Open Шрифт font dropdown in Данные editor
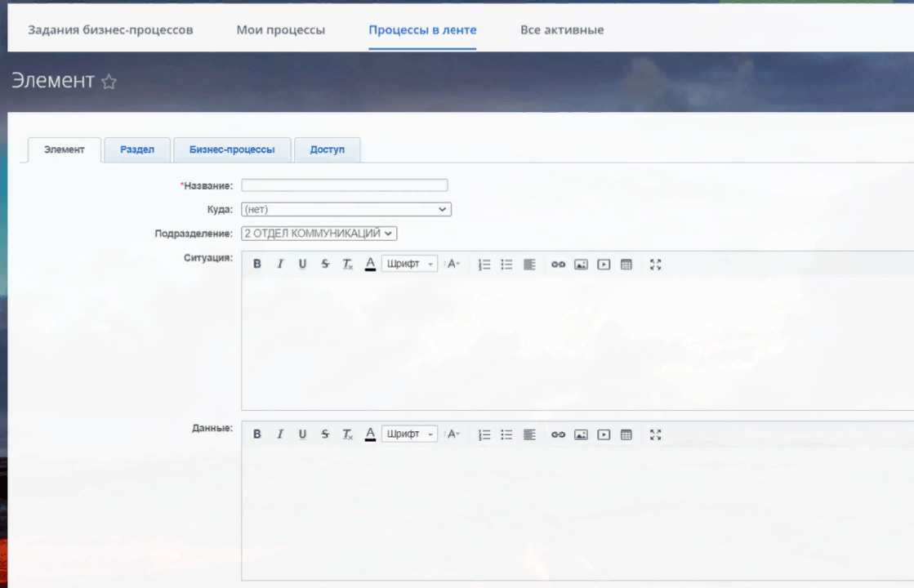Screen dimensions: 914x588 pos(410,434)
